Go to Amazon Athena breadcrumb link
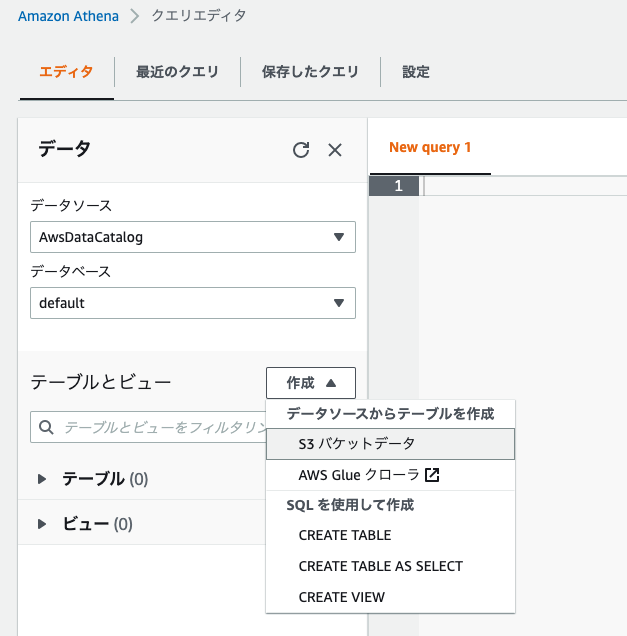This screenshot has width=627, height=636. click(x=69, y=16)
